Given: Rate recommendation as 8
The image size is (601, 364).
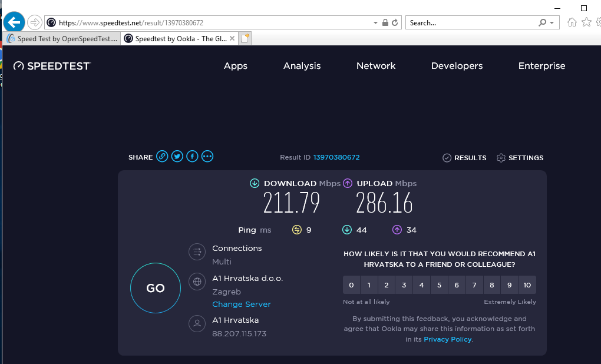Looking at the screenshot, I should point(492,284).
